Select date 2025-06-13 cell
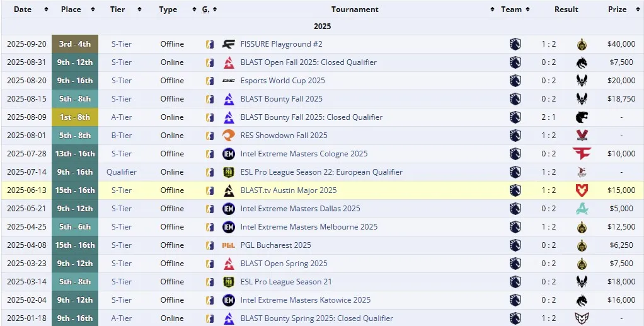Viewport: 644px width, 326px height. point(26,190)
